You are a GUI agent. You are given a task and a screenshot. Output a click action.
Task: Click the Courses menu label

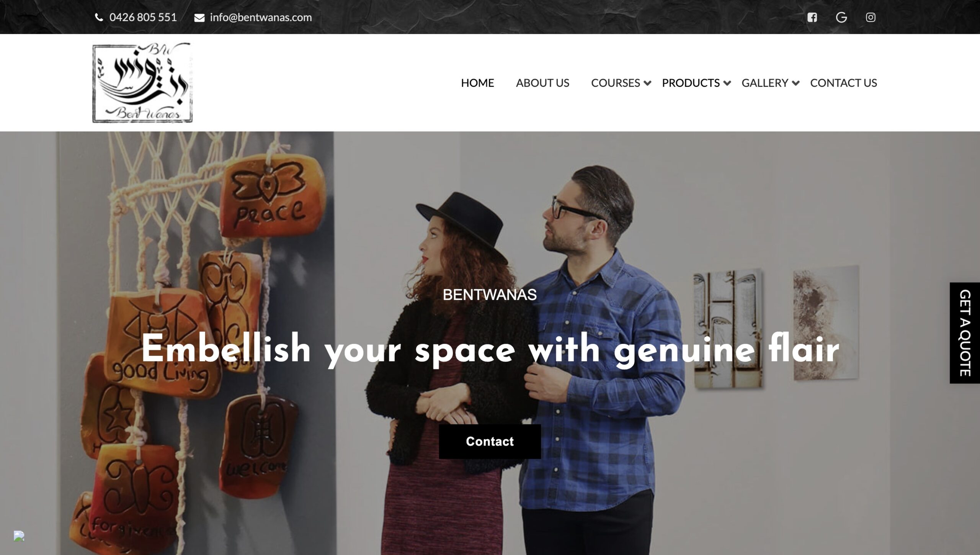[615, 83]
